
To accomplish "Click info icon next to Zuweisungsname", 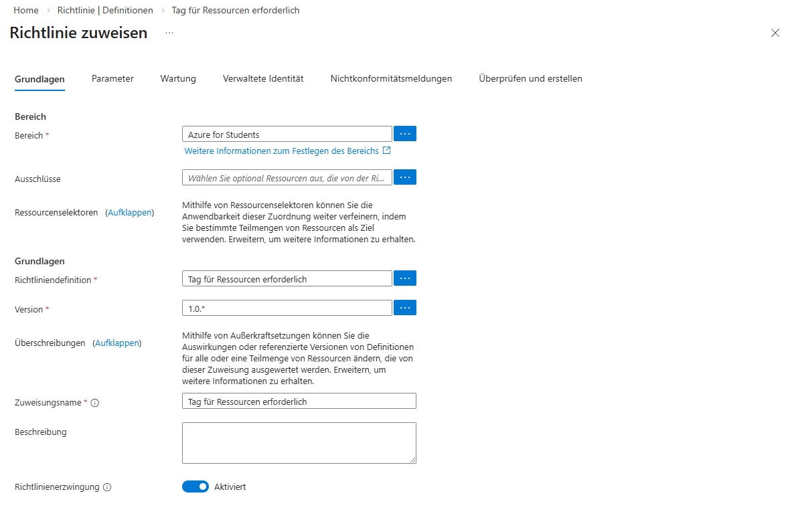I will click(x=94, y=403).
